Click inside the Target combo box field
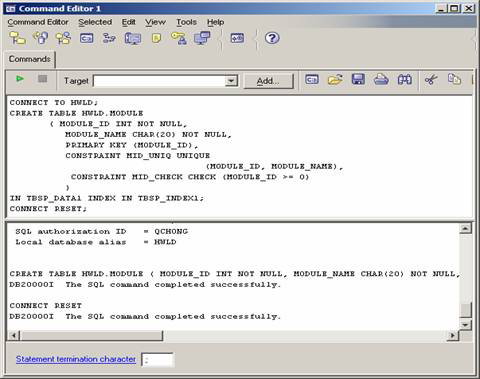 pyautogui.click(x=159, y=81)
